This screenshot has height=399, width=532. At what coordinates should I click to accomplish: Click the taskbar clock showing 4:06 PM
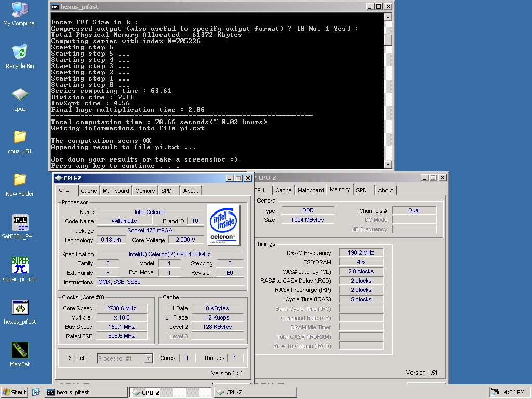[x=514, y=392]
